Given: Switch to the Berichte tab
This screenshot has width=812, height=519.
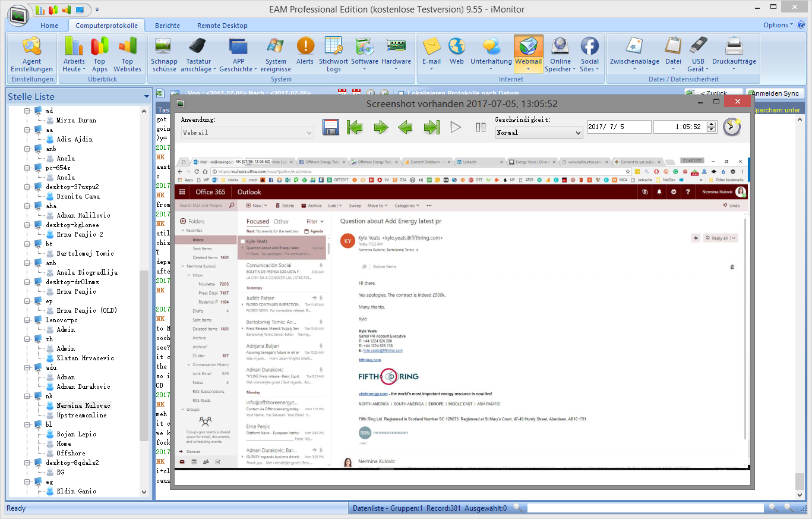Looking at the screenshot, I should pos(168,26).
